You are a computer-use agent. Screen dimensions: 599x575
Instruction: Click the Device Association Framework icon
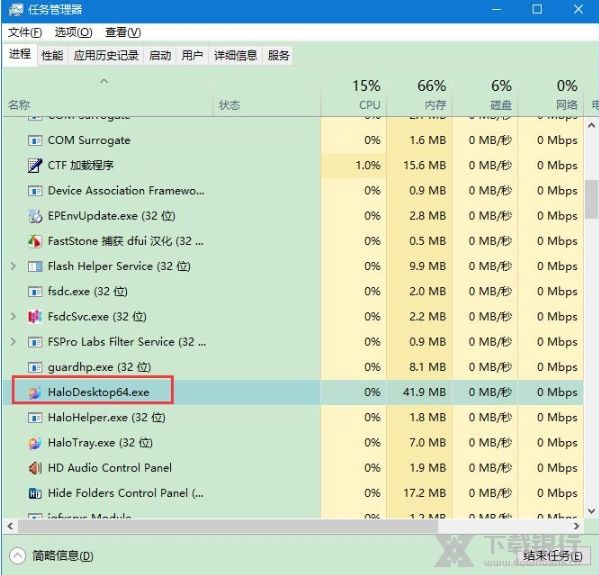pos(35,191)
